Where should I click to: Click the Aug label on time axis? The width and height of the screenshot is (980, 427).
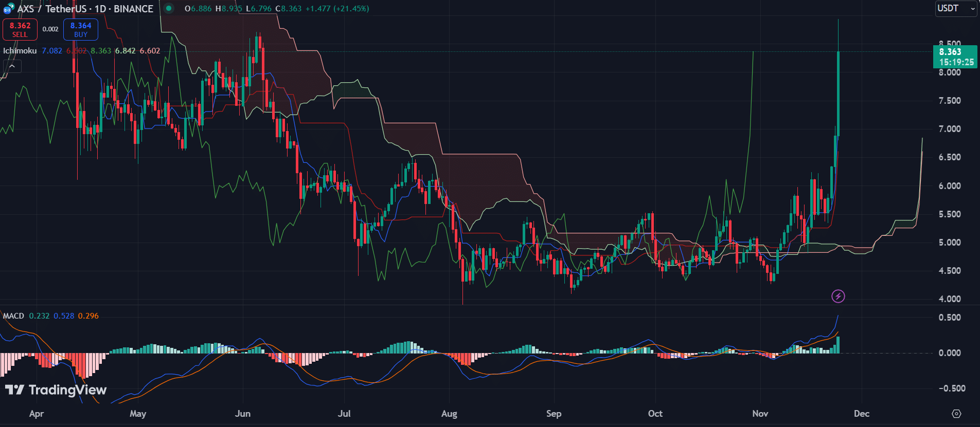[x=449, y=414]
